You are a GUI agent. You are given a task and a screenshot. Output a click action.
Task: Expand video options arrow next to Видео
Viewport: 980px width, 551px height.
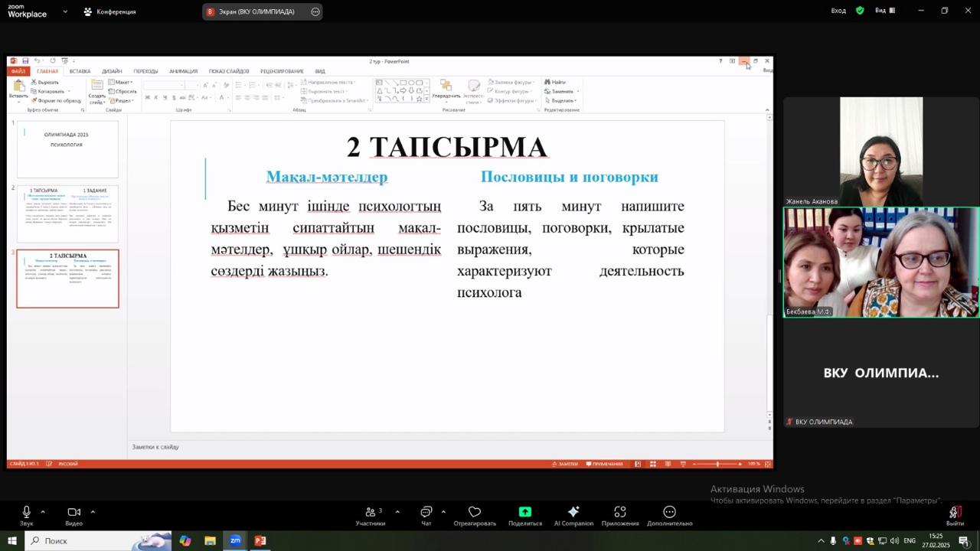93,511
